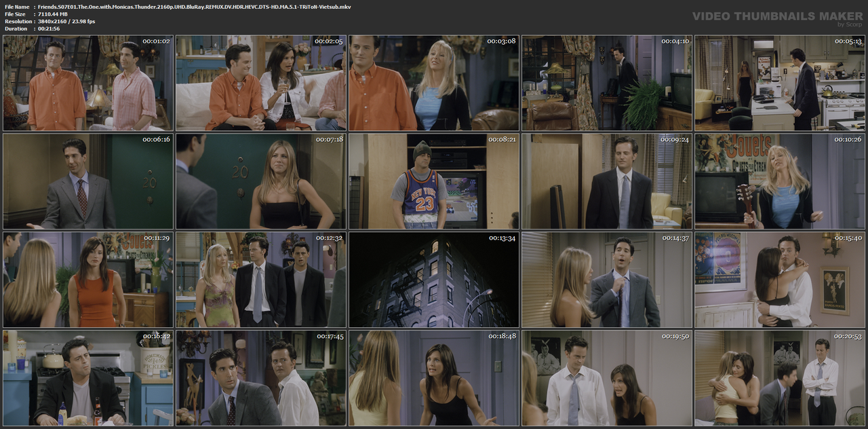Click the hugging couple frame at 00:15:40
Image resolution: width=868 pixels, height=429 pixels.
[780, 280]
